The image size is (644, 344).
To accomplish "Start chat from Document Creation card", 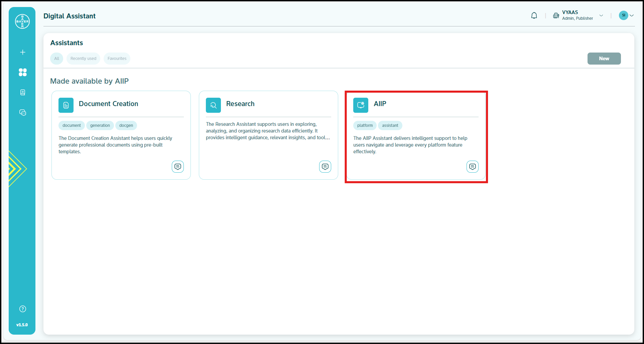I will coord(178,166).
